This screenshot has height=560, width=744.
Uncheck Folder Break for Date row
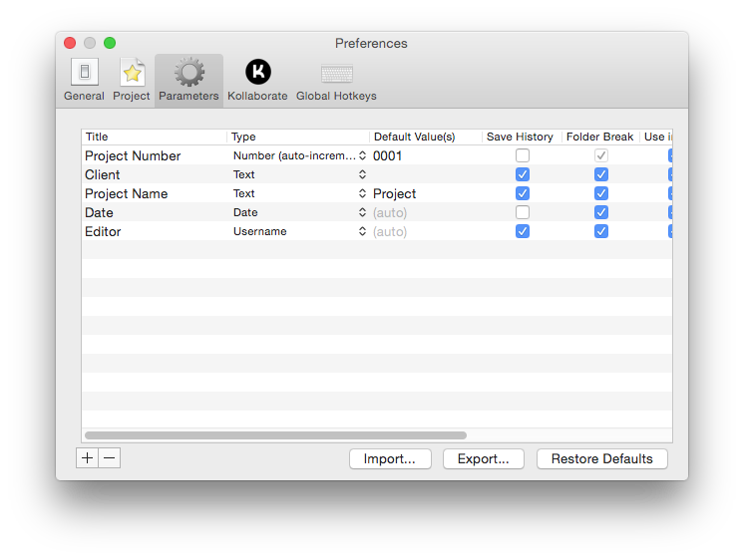[x=600, y=212]
